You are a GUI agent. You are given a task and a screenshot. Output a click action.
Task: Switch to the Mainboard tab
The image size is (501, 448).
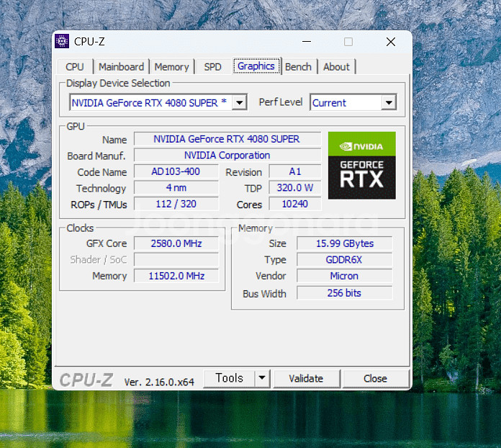[x=122, y=67]
